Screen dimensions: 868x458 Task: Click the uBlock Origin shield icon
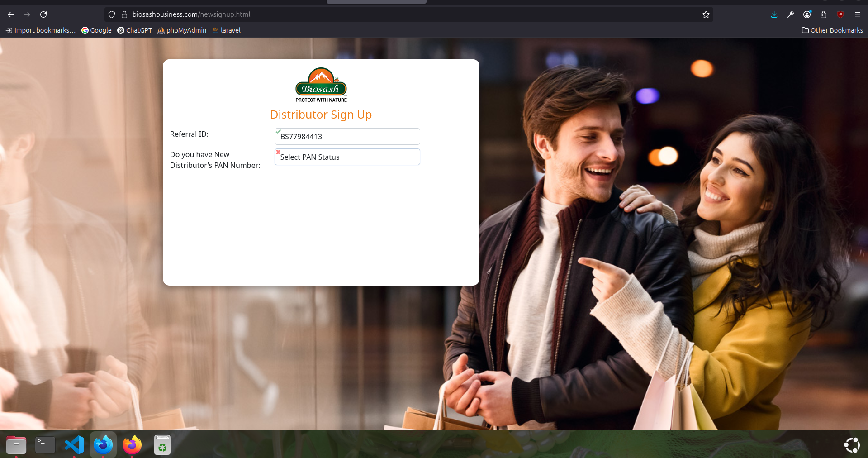(x=840, y=14)
